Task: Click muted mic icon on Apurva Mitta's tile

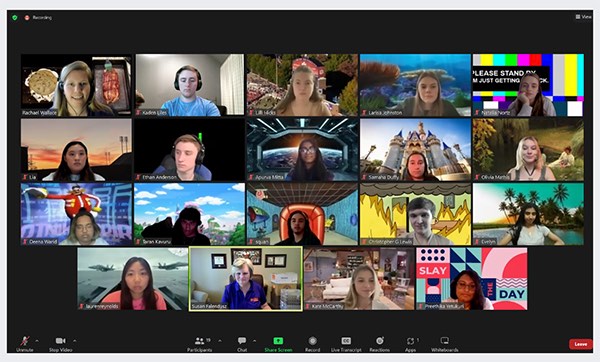Action: (x=251, y=178)
